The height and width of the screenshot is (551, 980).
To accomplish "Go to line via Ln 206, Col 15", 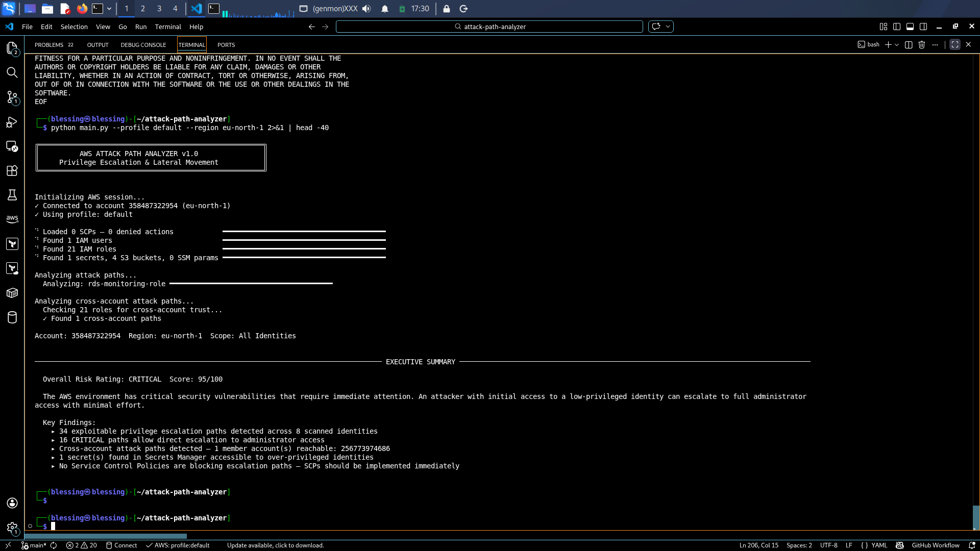I will click(759, 545).
